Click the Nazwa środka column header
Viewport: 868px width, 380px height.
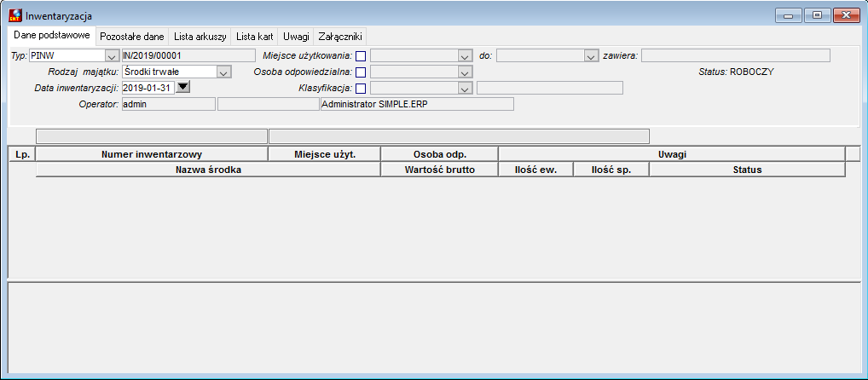[208, 170]
